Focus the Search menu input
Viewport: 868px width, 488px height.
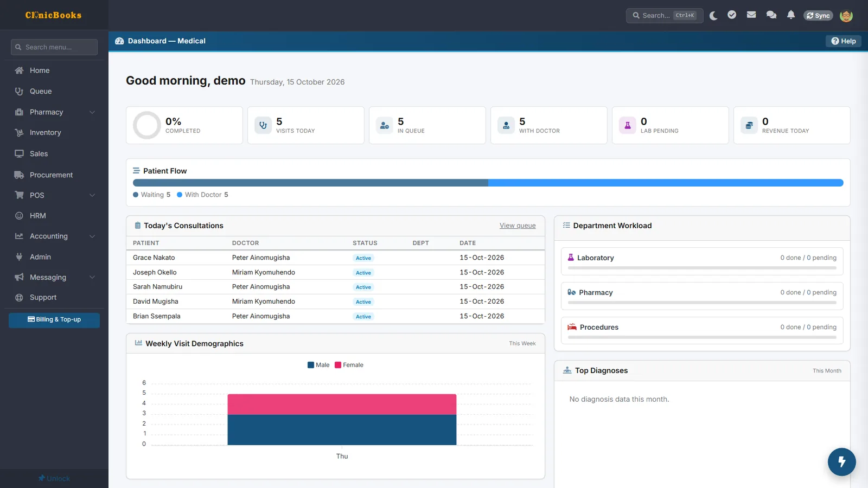pyautogui.click(x=54, y=47)
